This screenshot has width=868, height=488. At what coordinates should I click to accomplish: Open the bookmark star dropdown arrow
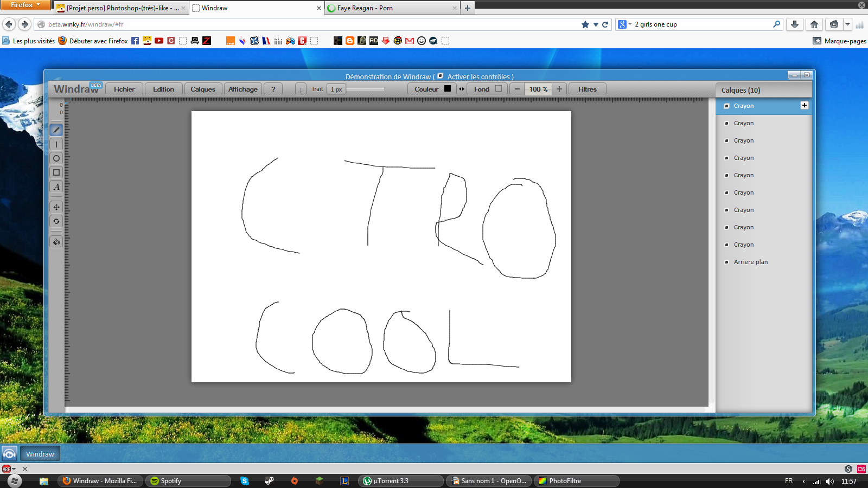click(x=596, y=24)
